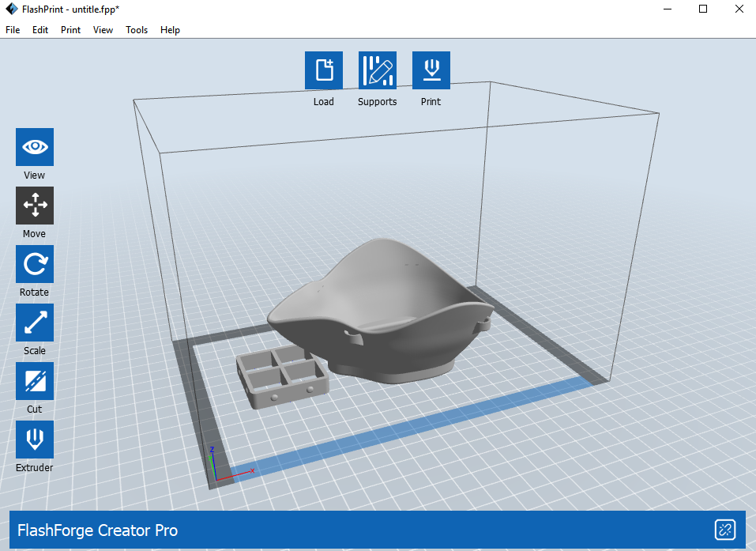Open the Edit menu
Image resolution: width=756 pixels, height=551 pixels.
40,30
